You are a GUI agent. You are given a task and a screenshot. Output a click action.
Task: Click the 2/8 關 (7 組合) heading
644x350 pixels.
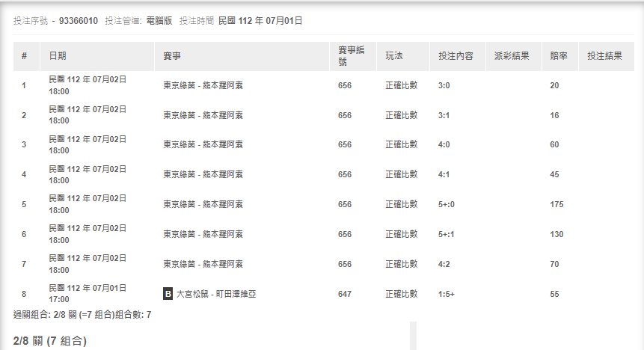point(50,341)
